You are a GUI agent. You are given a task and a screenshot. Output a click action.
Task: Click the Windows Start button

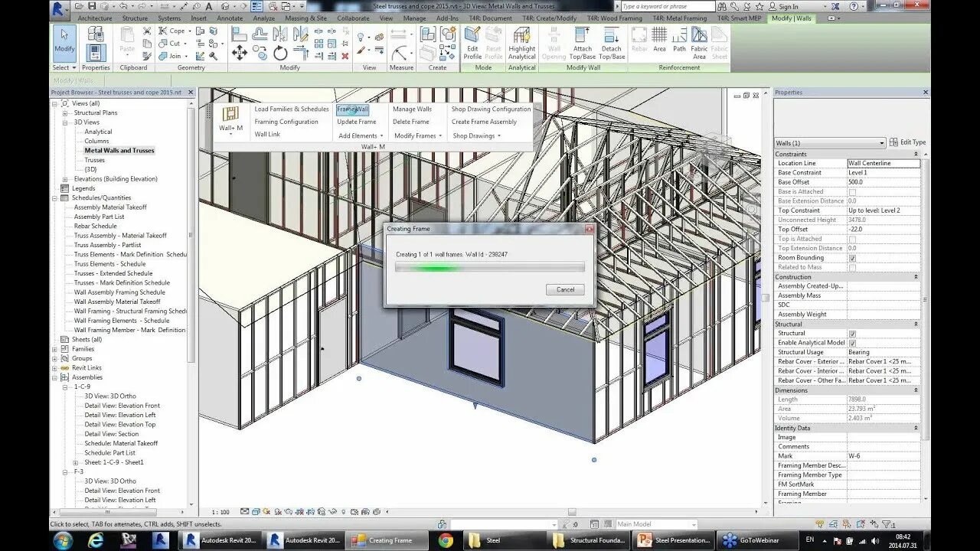63,540
